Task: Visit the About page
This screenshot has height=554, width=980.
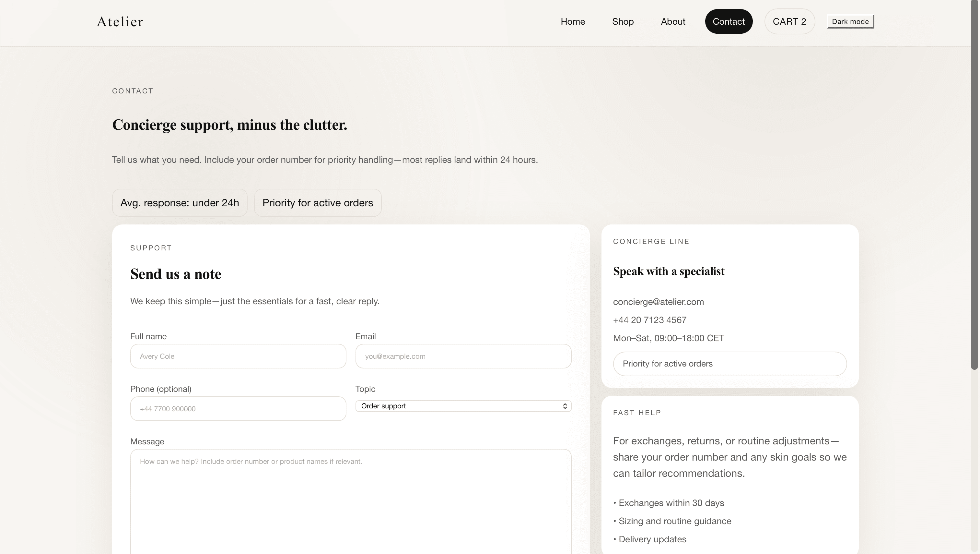Action: pos(673,21)
